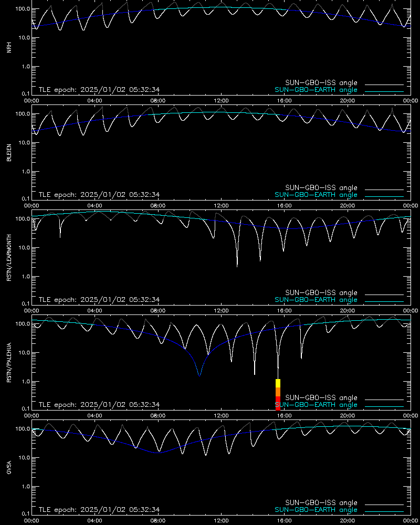Image resolution: width=420 pixels, height=525 pixels.
Task: Click the 10.0 y-axis label in OVSA panel
Action: tap(25, 457)
